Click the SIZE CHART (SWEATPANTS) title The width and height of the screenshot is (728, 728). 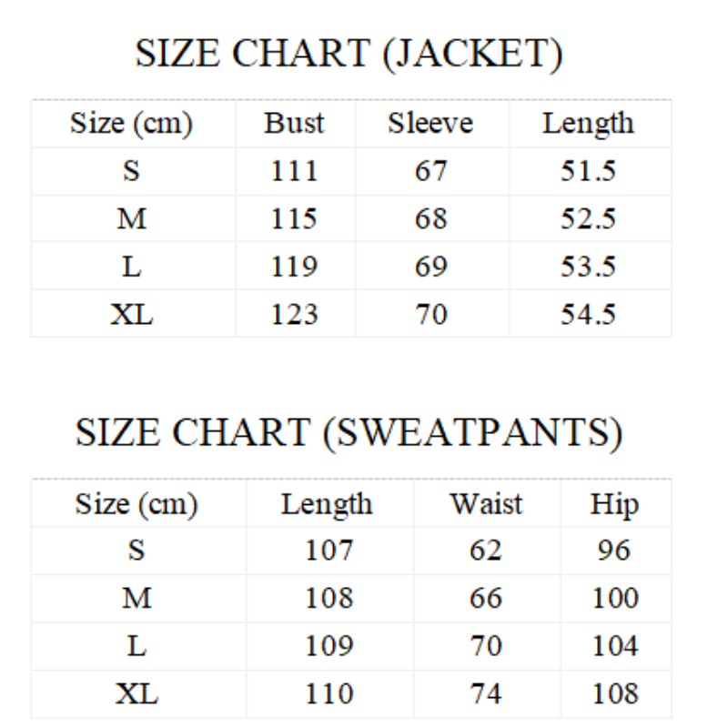(x=349, y=432)
